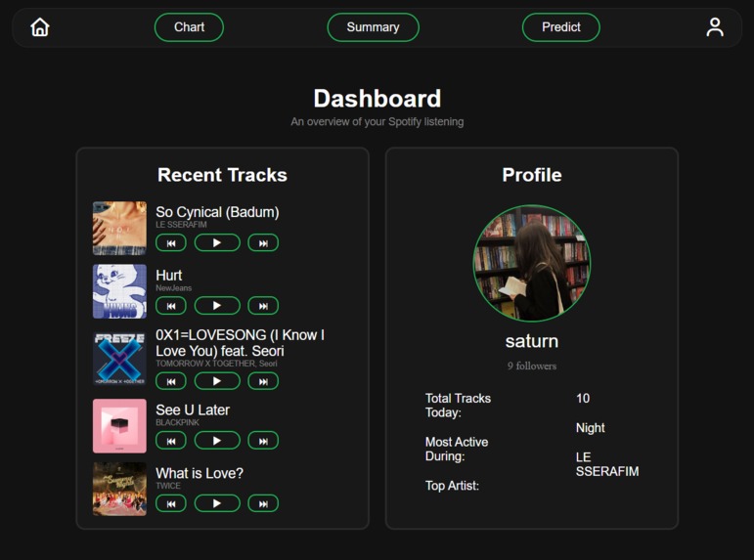754x560 pixels.
Task: Open the Summary tab
Action: [373, 27]
